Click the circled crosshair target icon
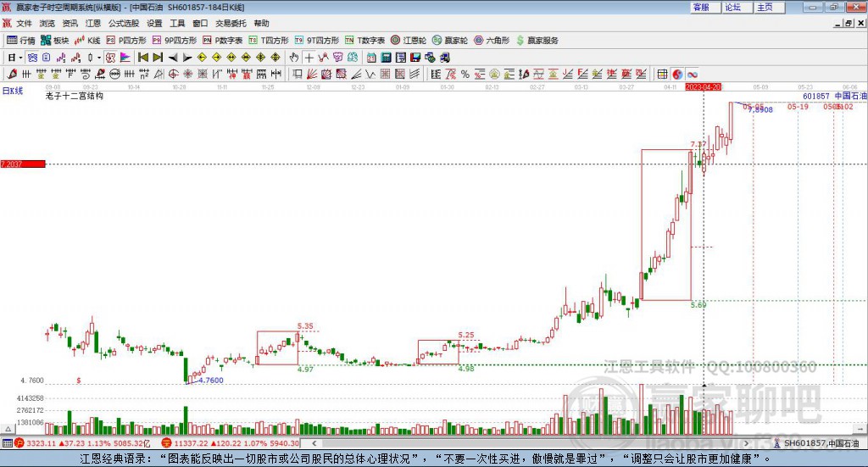Viewport: 868px width, 467px height. [x=173, y=74]
